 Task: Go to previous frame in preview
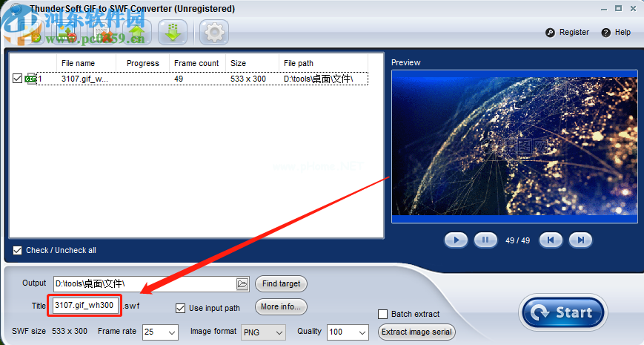(x=551, y=240)
